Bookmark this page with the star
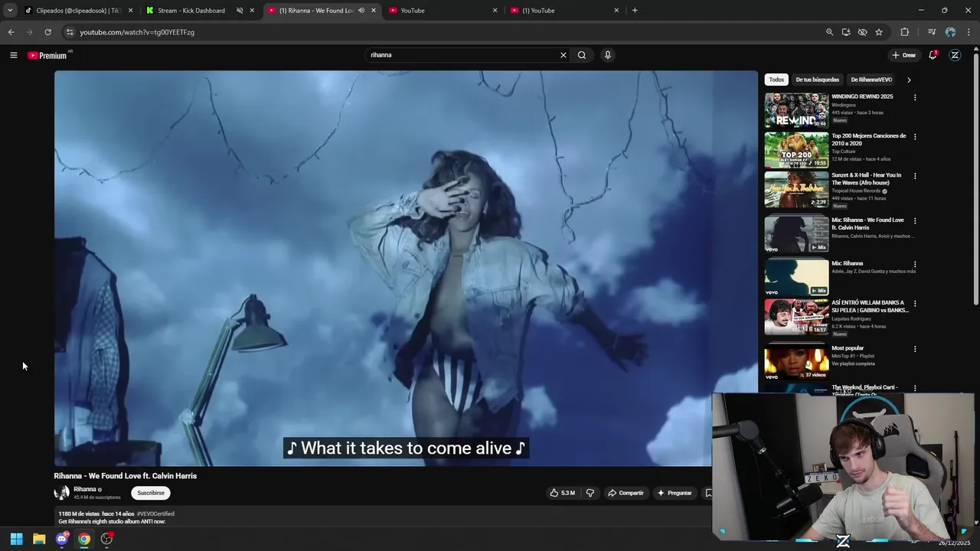This screenshot has height=551, width=980. pyautogui.click(x=879, y=32)
